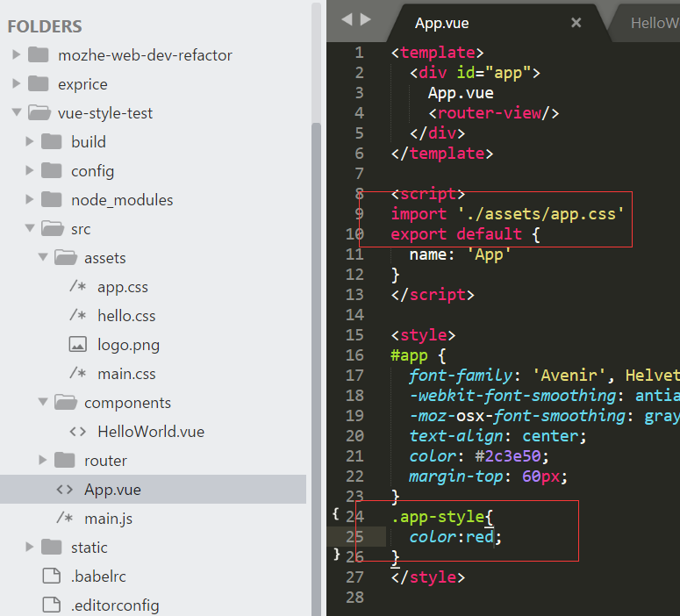Click the closing brace fold marker at line 26

[337, 554]
